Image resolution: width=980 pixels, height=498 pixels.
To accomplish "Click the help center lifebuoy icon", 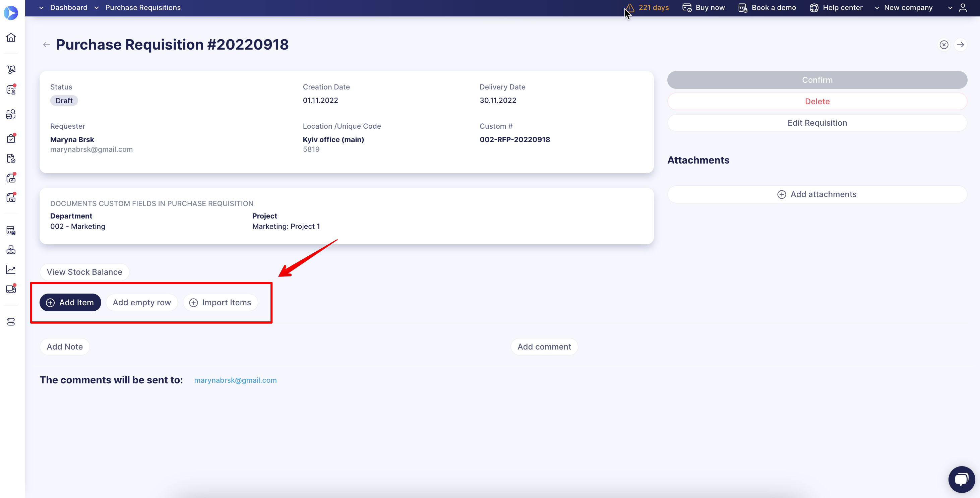I will coord(814,8).
